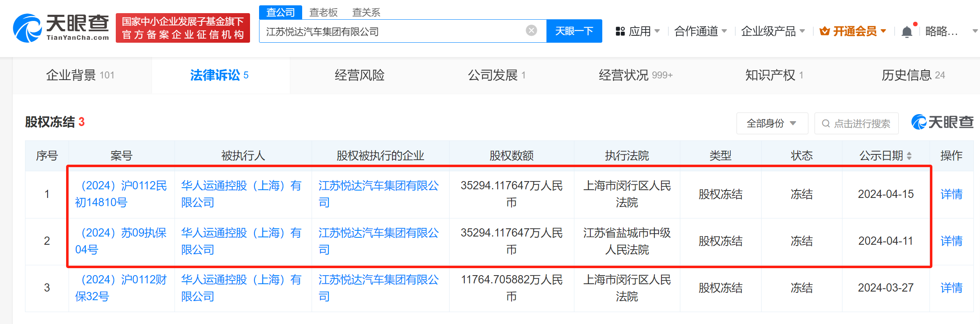Open the notification bell icon
Screen dimensions: 980x324
coord(907,32)
